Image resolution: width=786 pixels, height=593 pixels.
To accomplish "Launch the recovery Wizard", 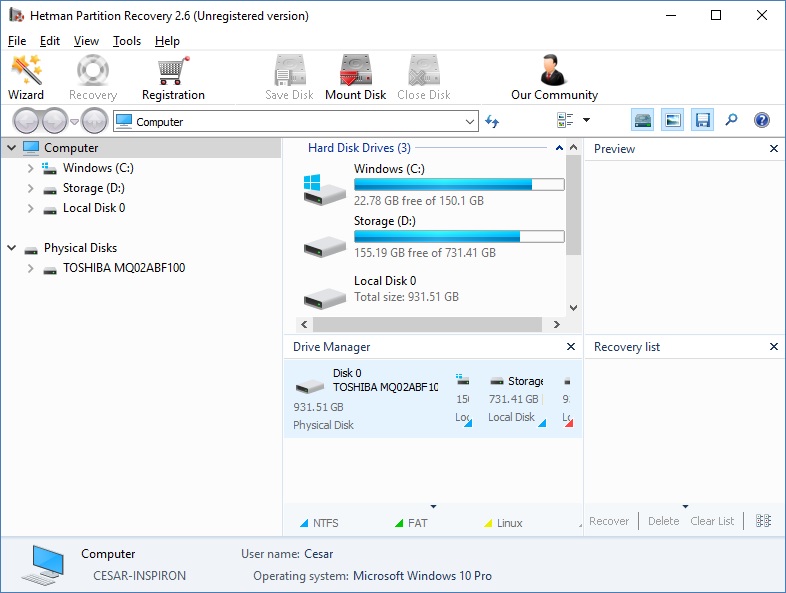I will (x=26, y=78).
